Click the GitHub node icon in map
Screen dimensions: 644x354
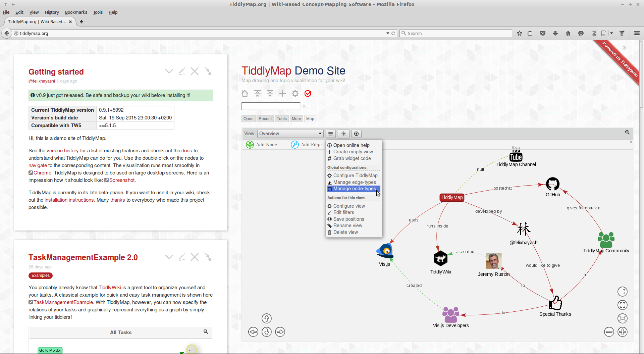pos(552,184)
